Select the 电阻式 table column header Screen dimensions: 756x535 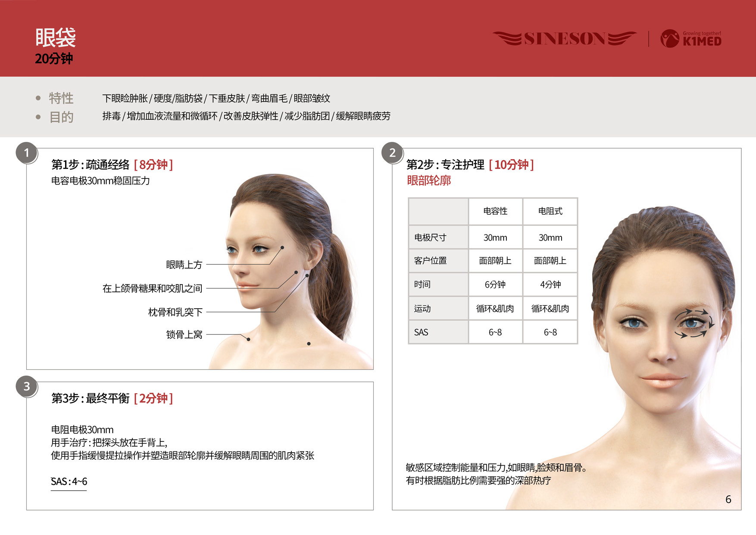550,211
